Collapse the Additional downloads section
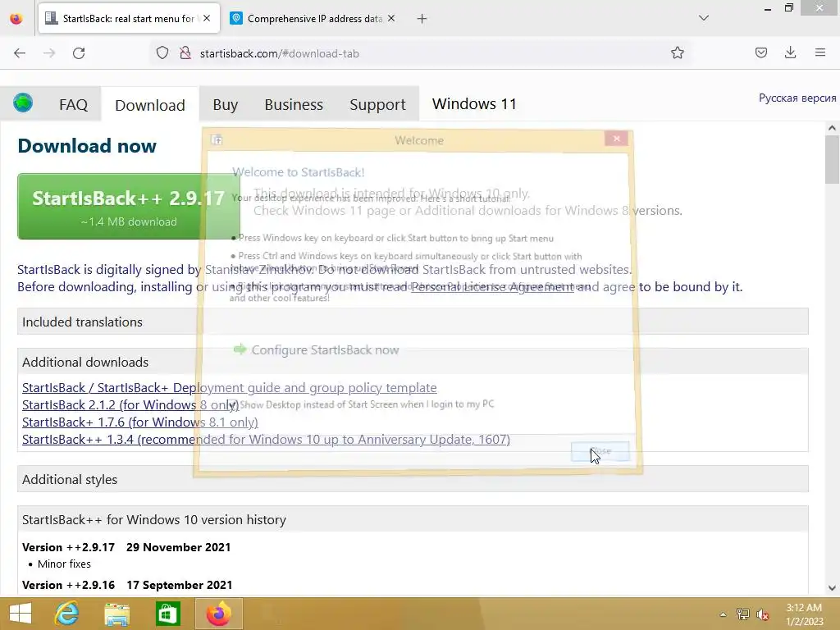This screenshot has height=630, width=840. coord(413,362)
